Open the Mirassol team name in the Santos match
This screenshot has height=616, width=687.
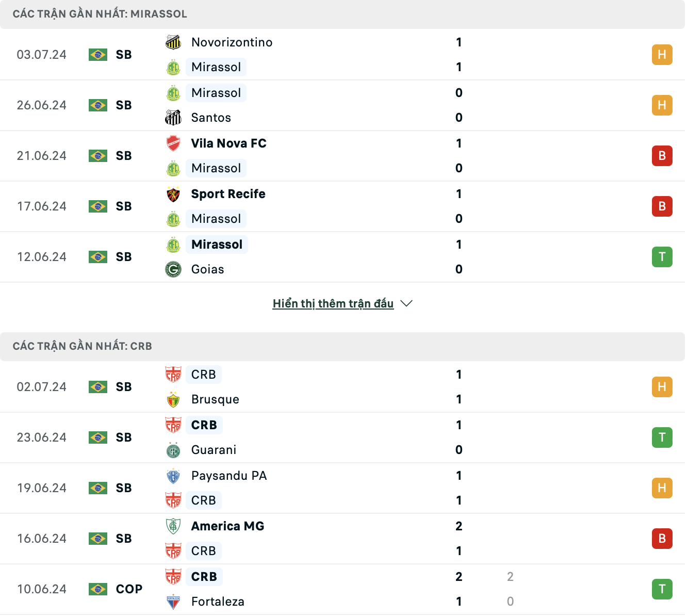point(216,93)
